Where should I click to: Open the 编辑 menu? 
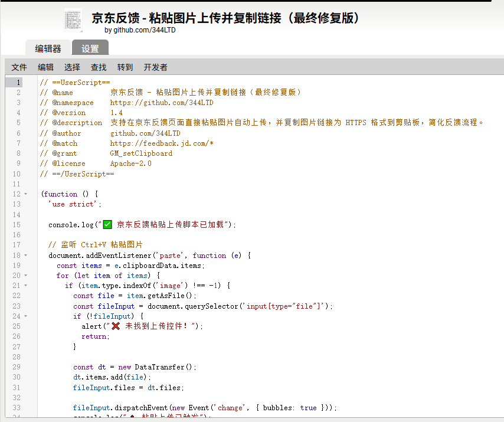(46, 67)
